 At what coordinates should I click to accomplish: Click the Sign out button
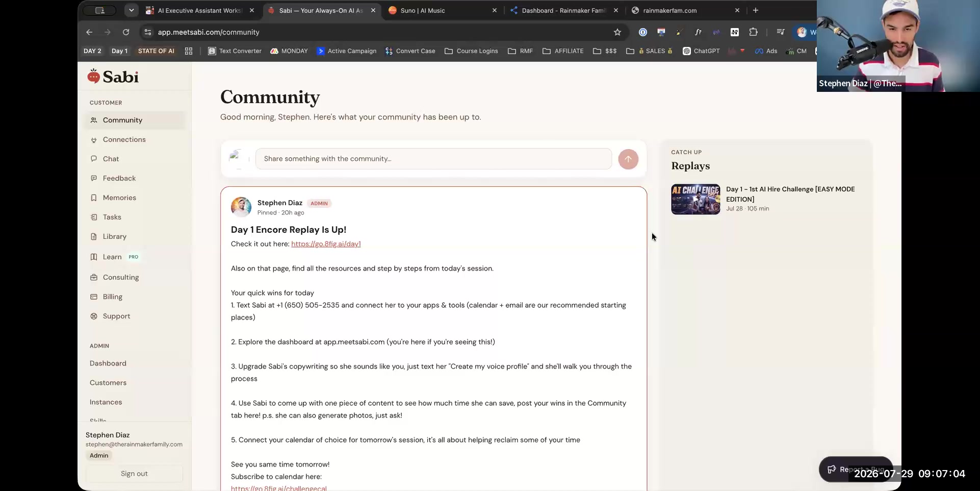[x=134, y=474]
